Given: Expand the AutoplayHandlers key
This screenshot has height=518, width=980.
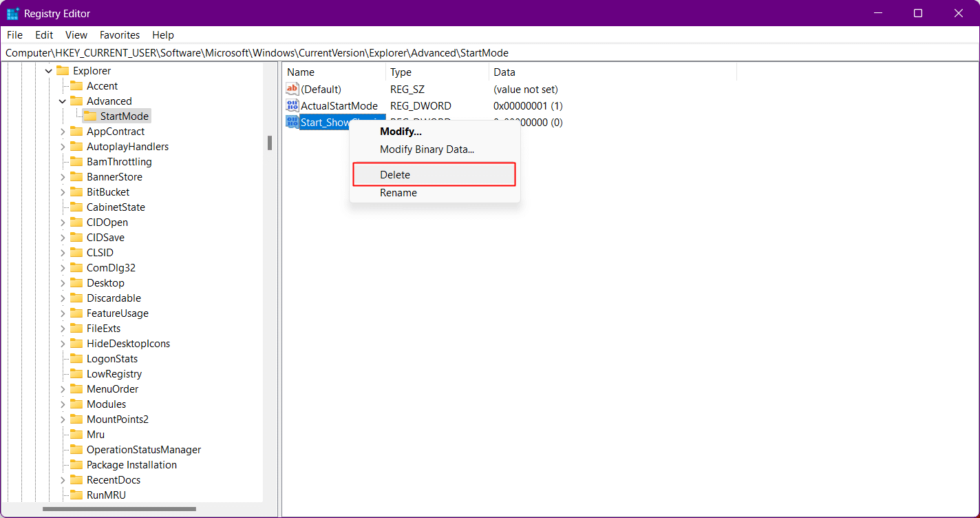Looking at the screenshot, I should (x=63, y=147).
